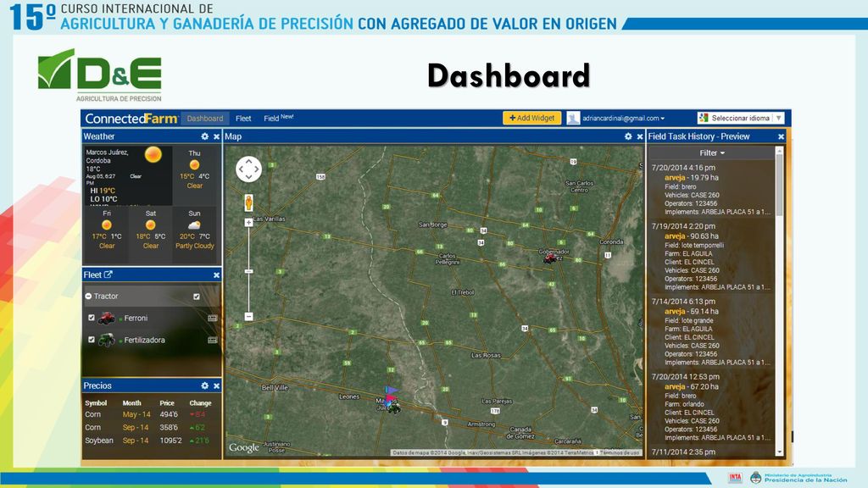Click the tractor marker near Marcos Juárez
This screenshot has height=488, width=868.
click(393, 408)
